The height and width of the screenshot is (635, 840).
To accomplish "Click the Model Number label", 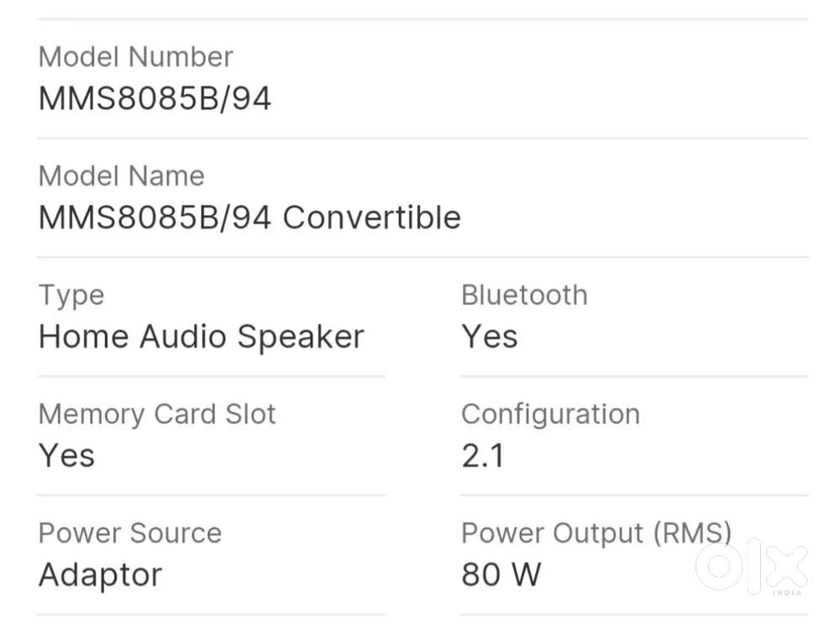I will click(136, 57).
